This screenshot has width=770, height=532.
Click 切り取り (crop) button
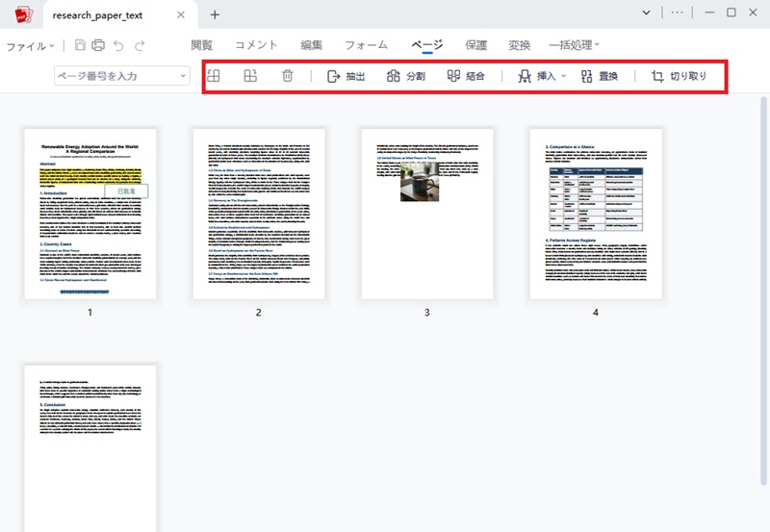[679, 76]
